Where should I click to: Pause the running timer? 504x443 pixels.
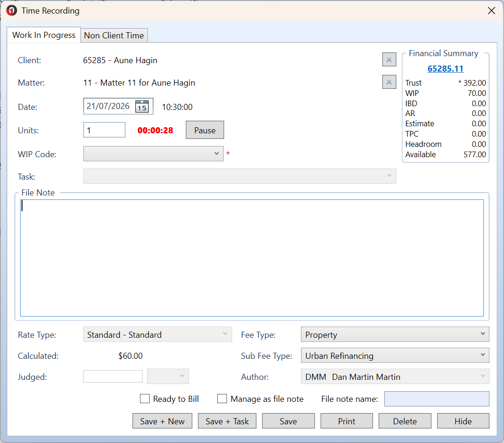click(205, 130)
